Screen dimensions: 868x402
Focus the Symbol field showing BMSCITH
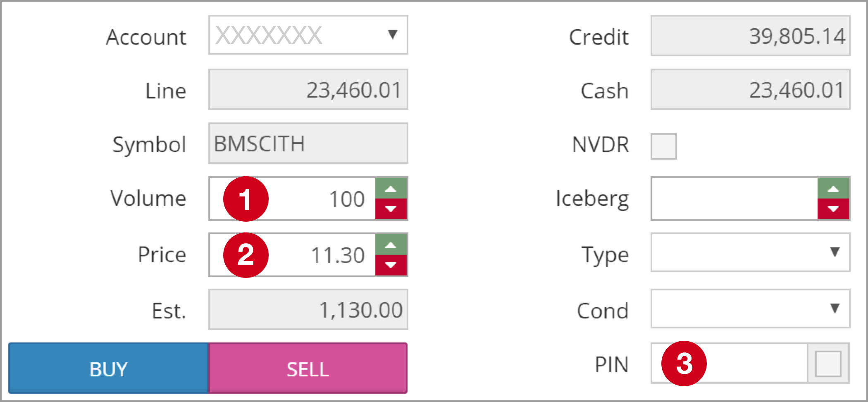click(308, 144)
